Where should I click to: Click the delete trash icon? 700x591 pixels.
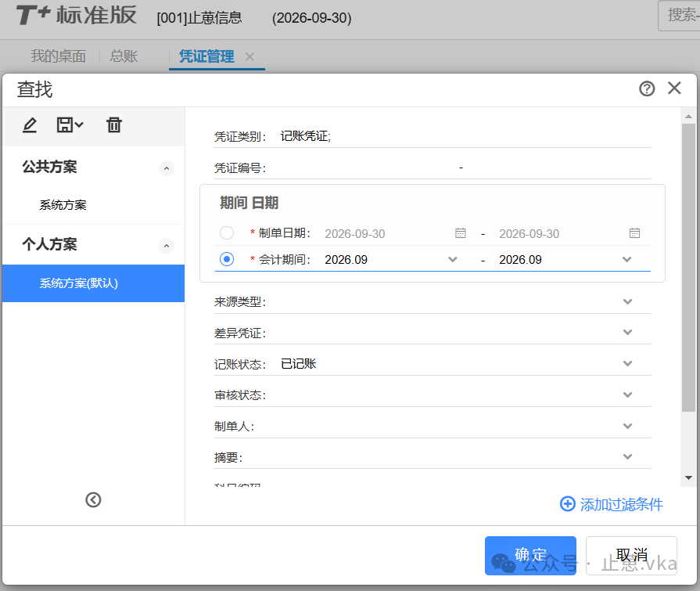[x=114, y=124]
